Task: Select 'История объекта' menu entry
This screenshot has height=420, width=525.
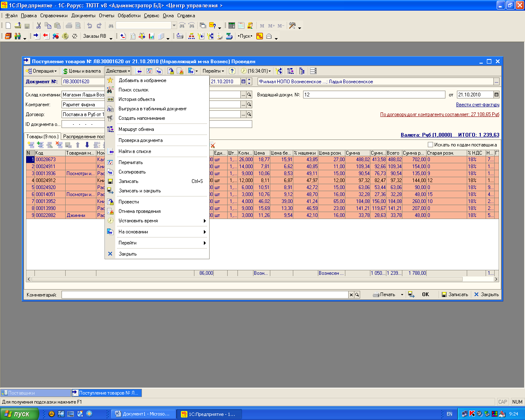Action: click(157, 99)
